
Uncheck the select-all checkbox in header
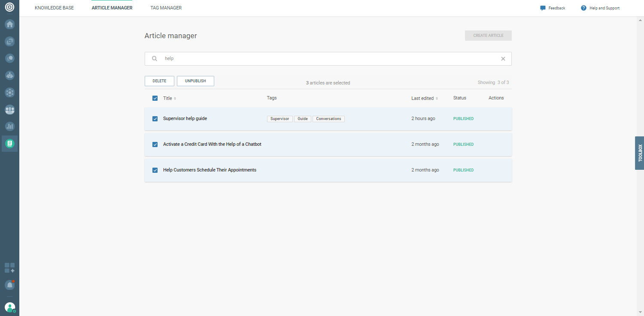[x=155, y=98]
